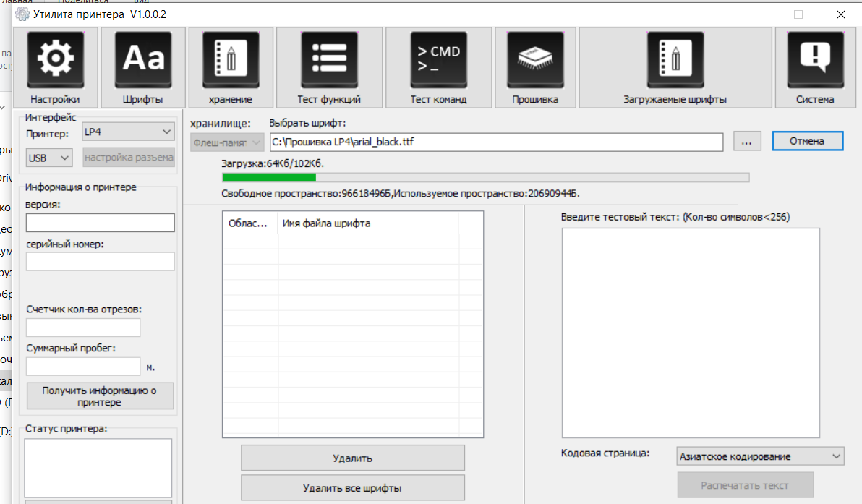Click the Отмена button
Viewport: 862px width, 504px height.
click(807, 142)
